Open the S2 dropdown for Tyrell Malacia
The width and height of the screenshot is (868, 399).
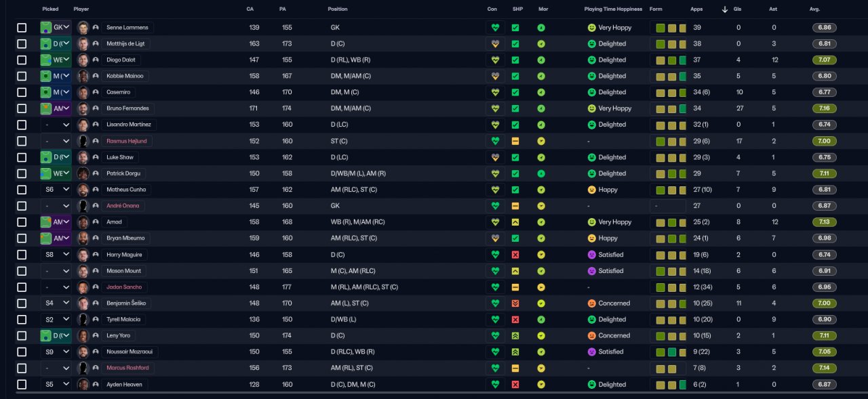55,320
